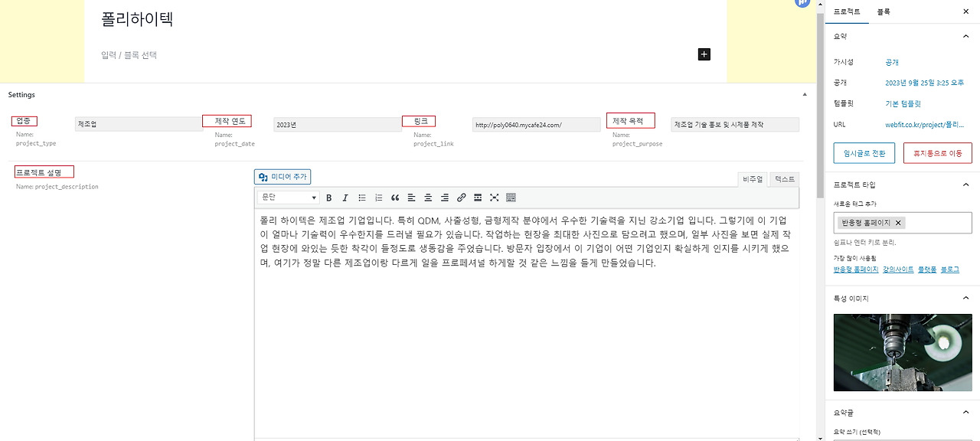Apply blockquote formatting
The height and width of the screenshot is (441, 980).
395,198
